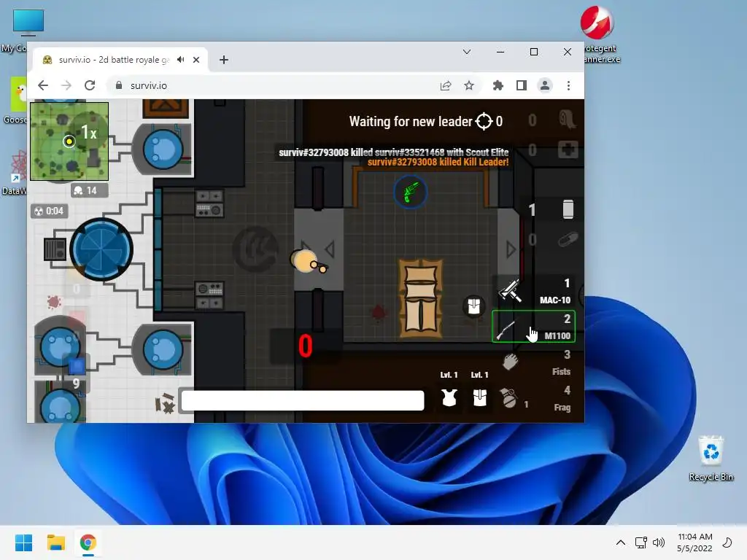Screen dimensions: 747x560
Task: Open the Recycle Bin desktop icon
Action: tap(711, 458)
